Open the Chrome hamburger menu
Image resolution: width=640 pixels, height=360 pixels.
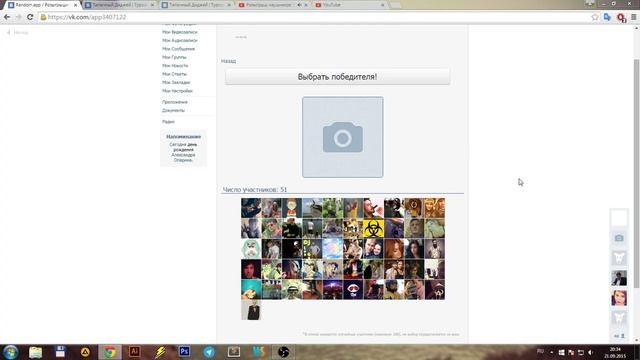tap(634, 17)
